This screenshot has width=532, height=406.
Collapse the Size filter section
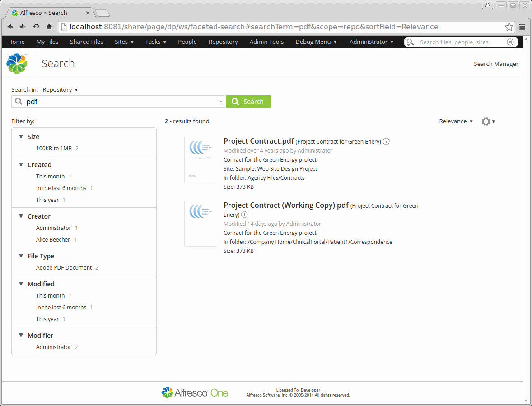21,137
